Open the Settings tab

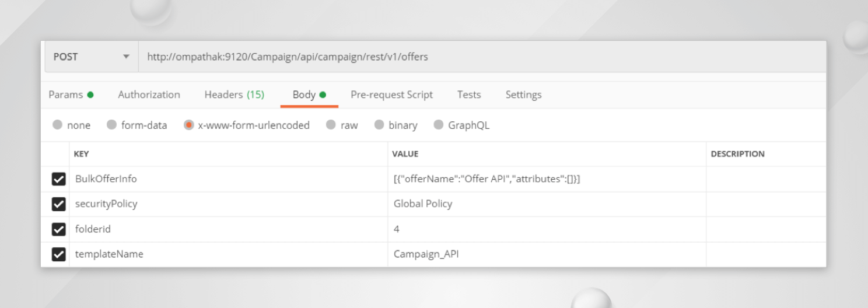(523, 94)
